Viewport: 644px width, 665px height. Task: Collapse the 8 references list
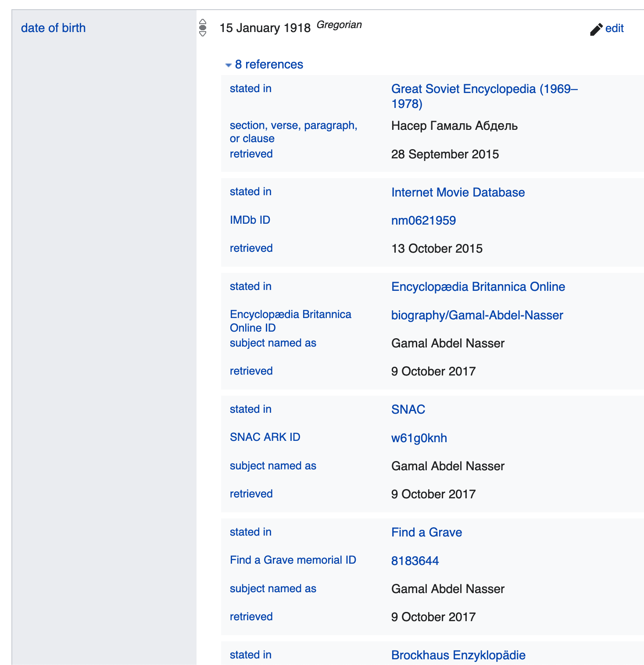coord(264,64)
